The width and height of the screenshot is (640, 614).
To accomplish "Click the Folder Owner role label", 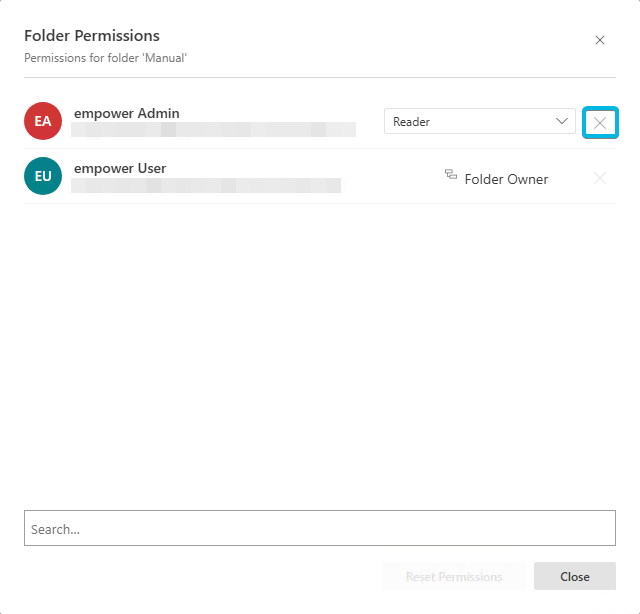I will (506, 179).
